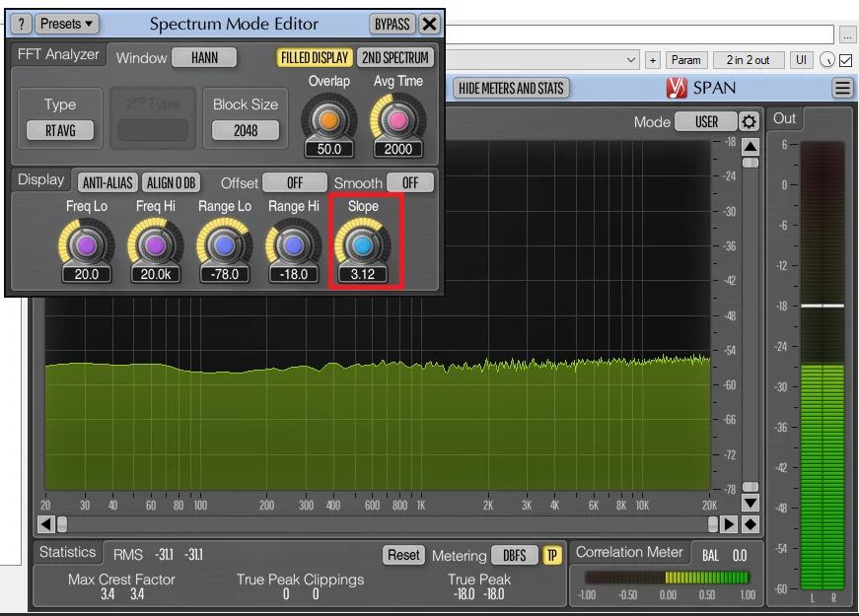Image resolution: width=859 pixels, height=616 pixels.
Task: Toggle the TP true peak metering
Action: click(x=552, y=556)
